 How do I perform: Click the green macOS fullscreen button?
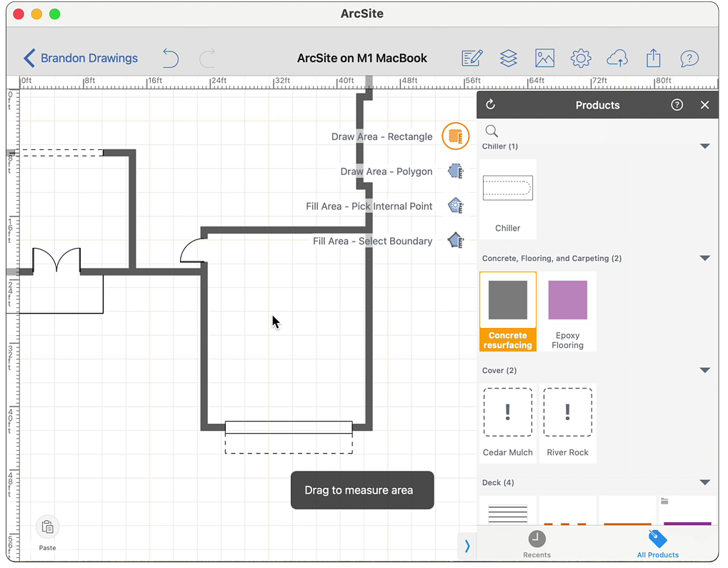coord(55,14)
